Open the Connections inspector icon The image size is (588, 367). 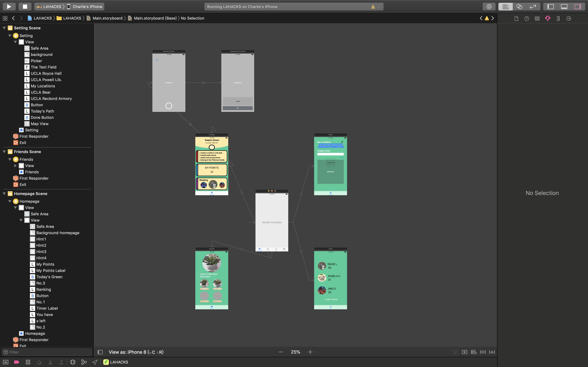pos(569,19)
